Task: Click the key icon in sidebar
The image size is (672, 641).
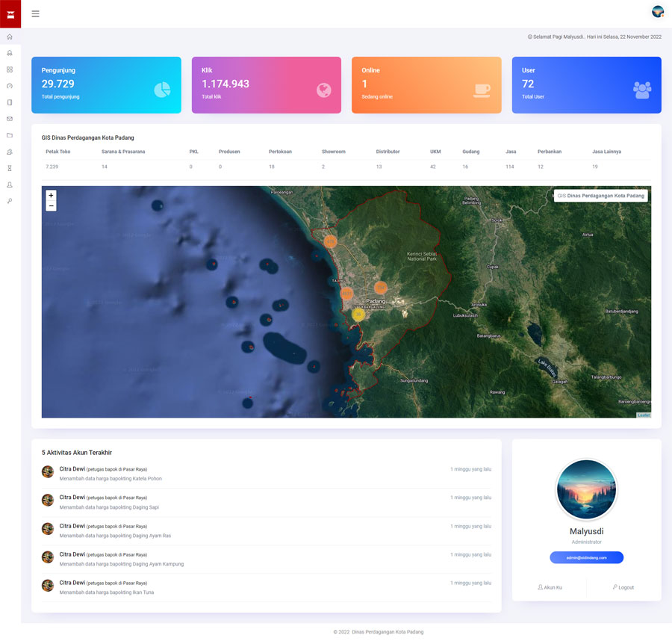Action: [10, 201]
